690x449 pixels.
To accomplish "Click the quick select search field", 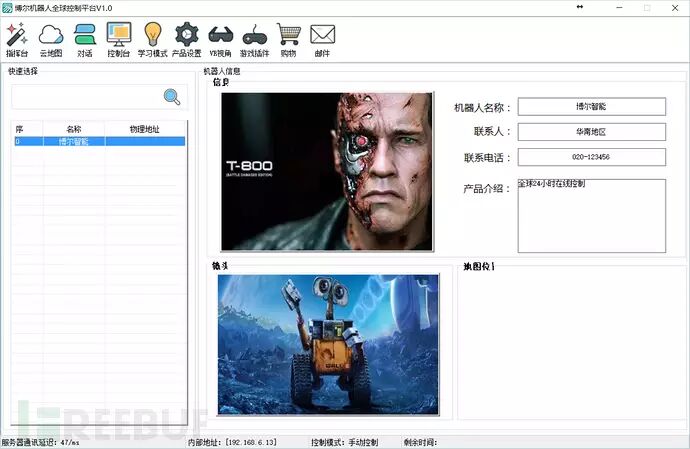I will click(x=86, y=97).
